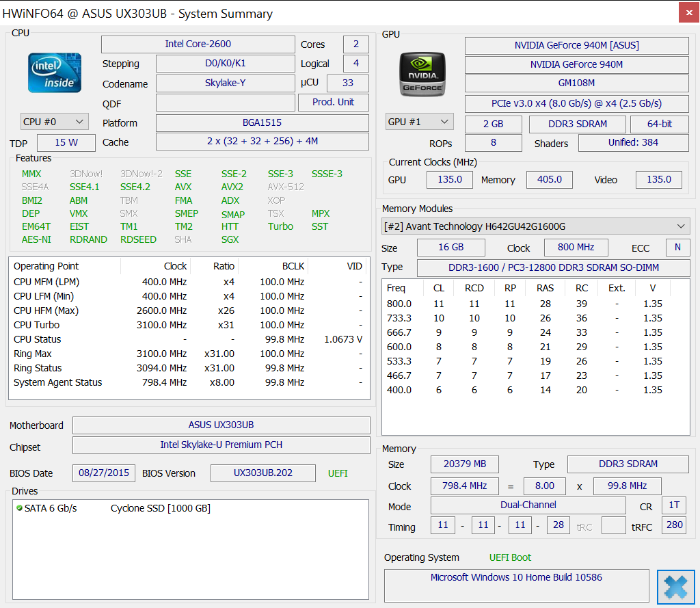Open the CPU #0 selector dropdown
Viewport: 700px width, 608px height.
click(54, 122)
